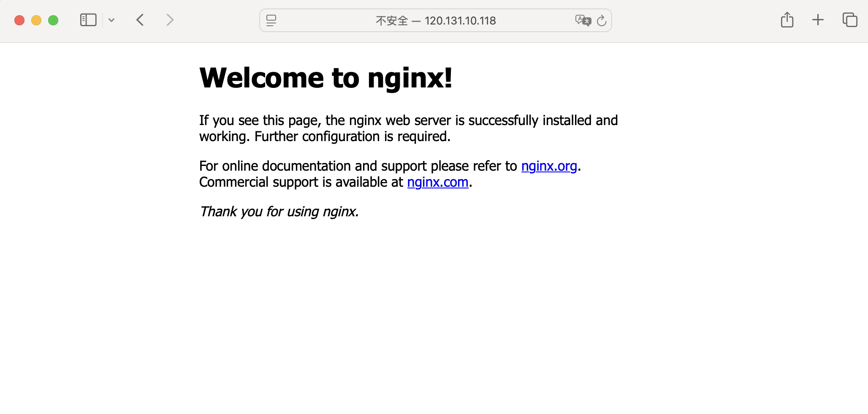This screenshot has height=414, width=868.
Task: Open the page reader menu icon
Action: tap(271, 20)
